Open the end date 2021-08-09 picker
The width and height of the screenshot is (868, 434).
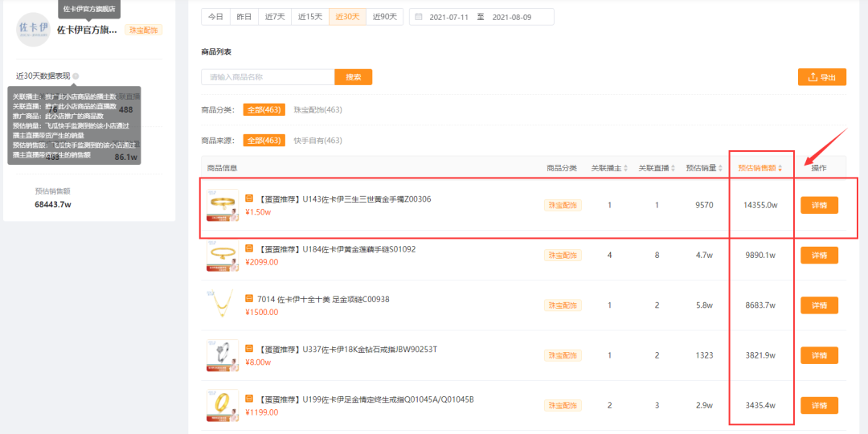[511, 17]
